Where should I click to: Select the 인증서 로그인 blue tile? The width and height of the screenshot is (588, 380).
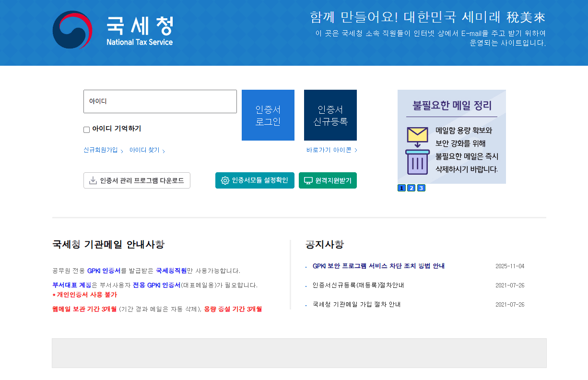[268, 115]
